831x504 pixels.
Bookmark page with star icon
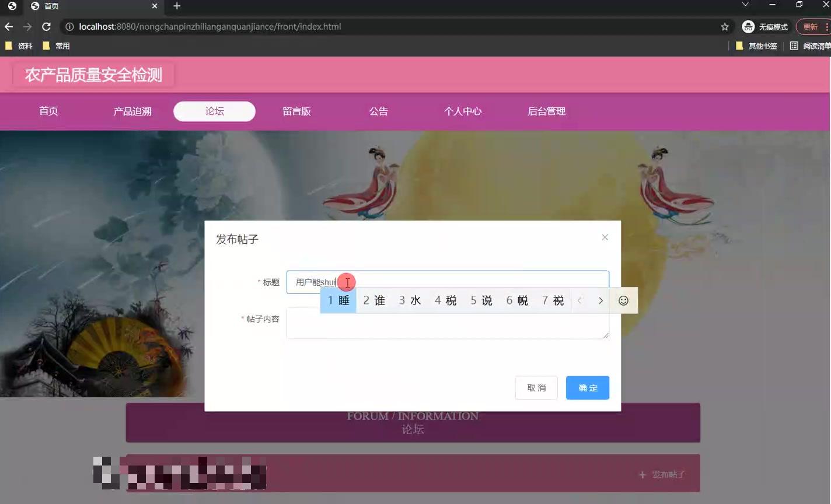tap(725, 27)
